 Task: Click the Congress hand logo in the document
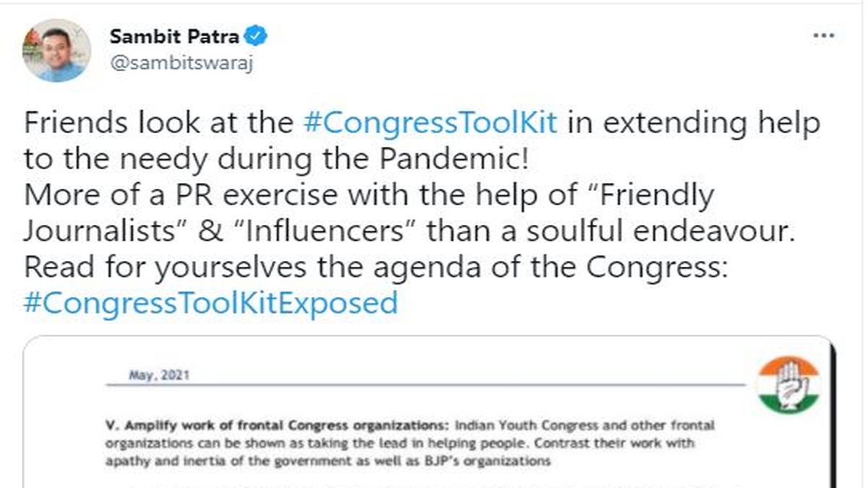coord(788,385)
